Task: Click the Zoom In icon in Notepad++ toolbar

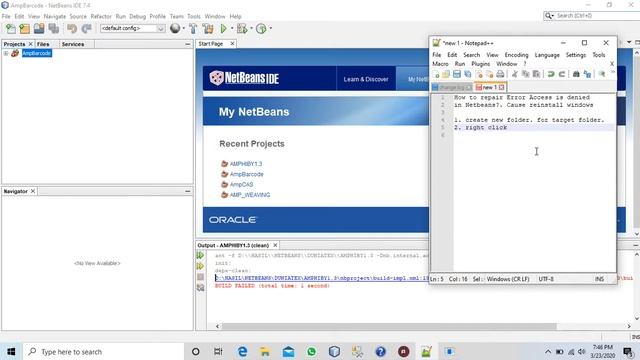Action: [x=602, y=74]
